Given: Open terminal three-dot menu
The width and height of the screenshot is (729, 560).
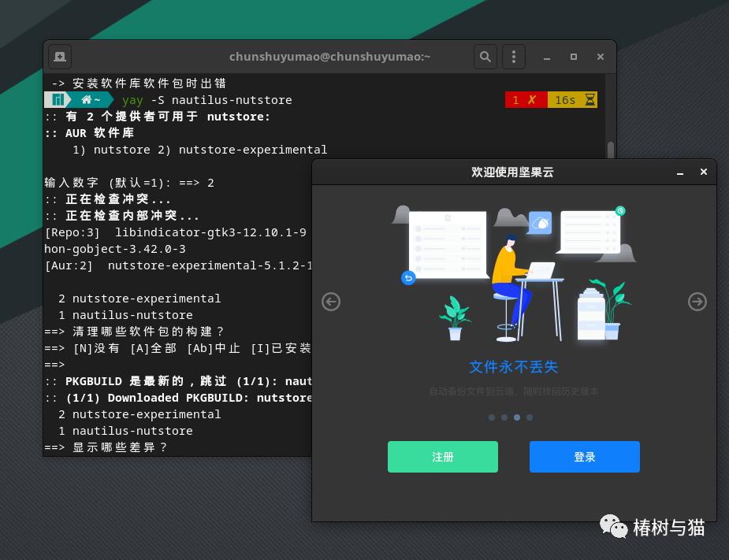Looking at the screenshot, I should pyautogui.click(x=514, y=57).
